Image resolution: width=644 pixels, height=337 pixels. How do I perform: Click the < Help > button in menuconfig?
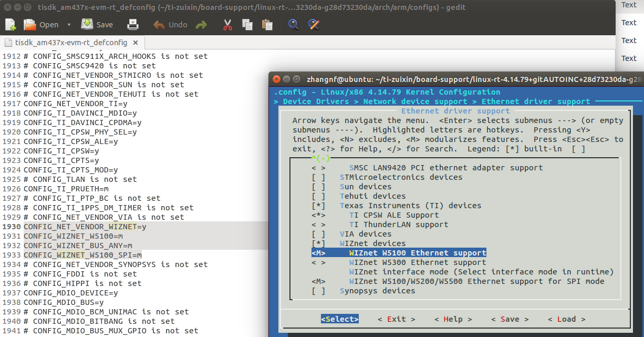pos(453,319)
